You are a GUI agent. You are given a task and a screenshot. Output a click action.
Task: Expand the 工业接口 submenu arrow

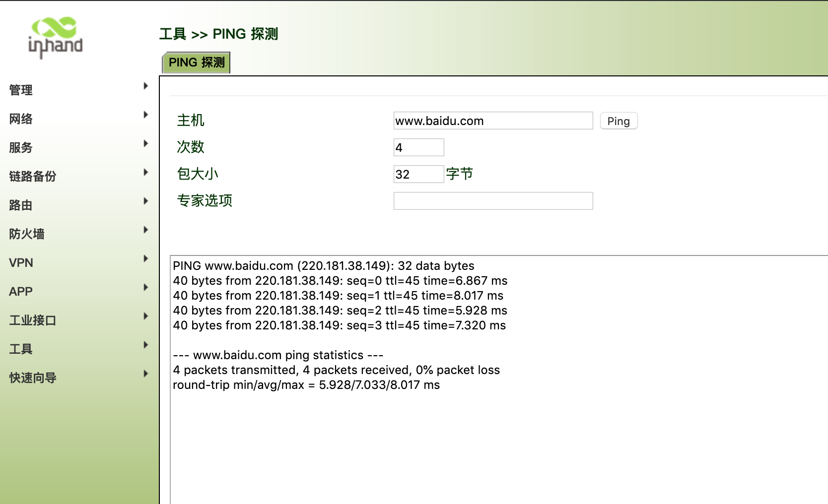click(145, 316)
